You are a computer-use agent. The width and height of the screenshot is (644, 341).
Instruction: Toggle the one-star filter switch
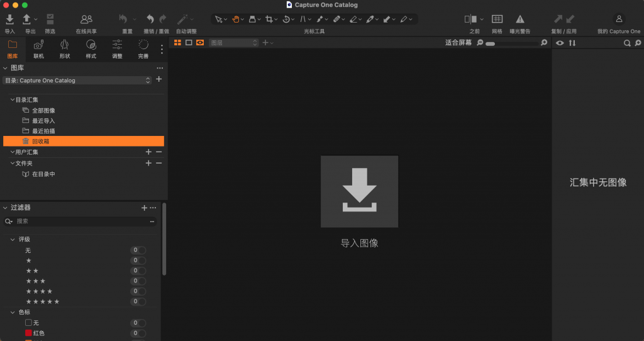(x=138, y=260)
